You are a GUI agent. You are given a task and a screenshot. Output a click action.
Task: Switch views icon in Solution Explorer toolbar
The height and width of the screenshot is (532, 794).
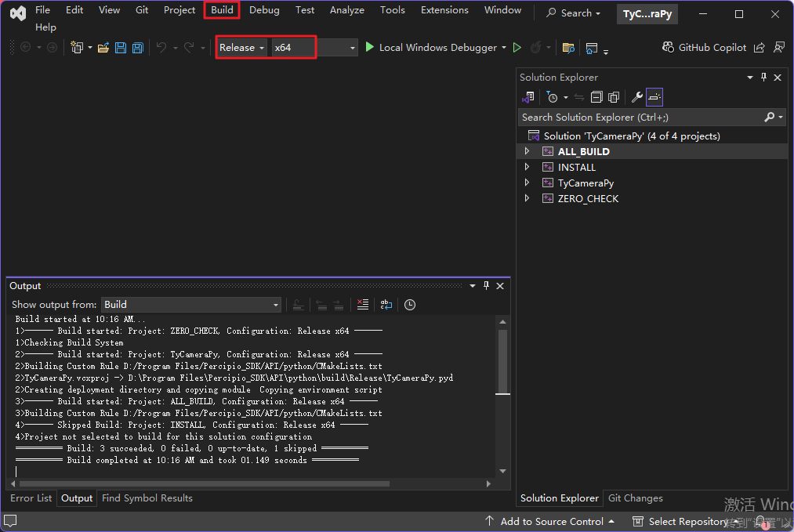[x=528, y=97]
